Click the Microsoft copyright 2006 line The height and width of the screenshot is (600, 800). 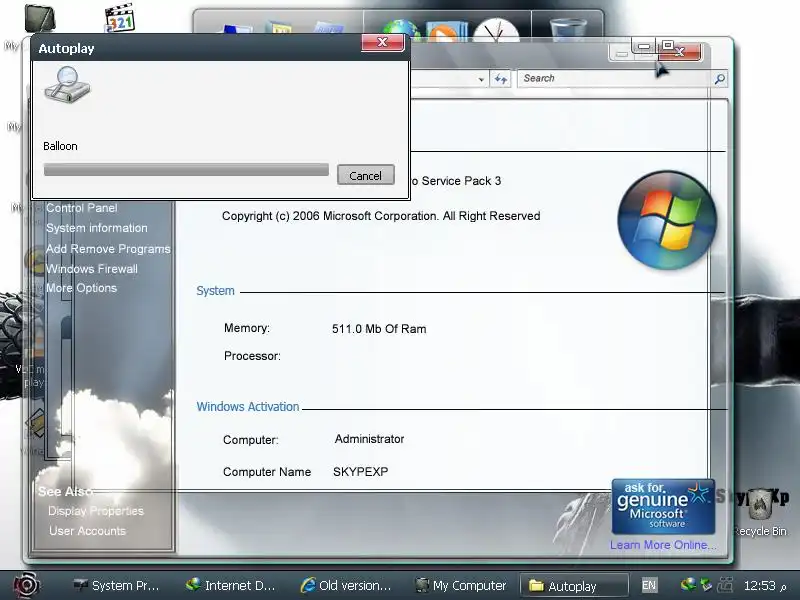(x=381, y=216)
